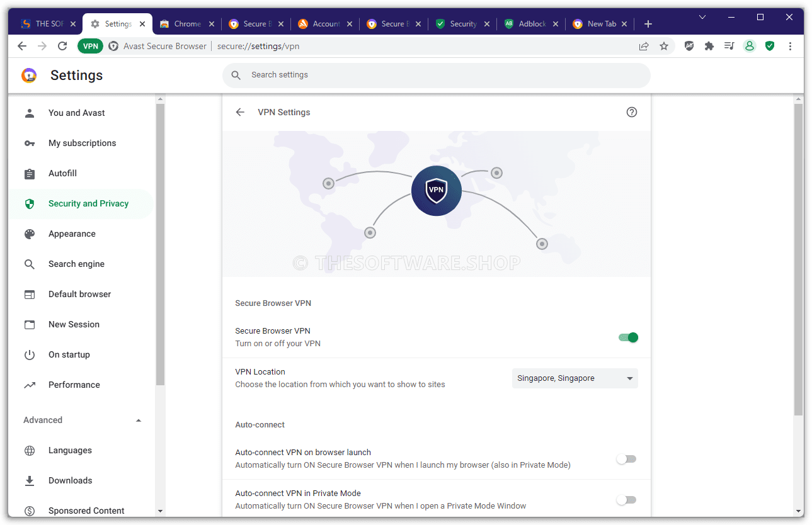Click the main page vertical scrollbar
This screenshot has width=812, height=525.
[799, 259]
